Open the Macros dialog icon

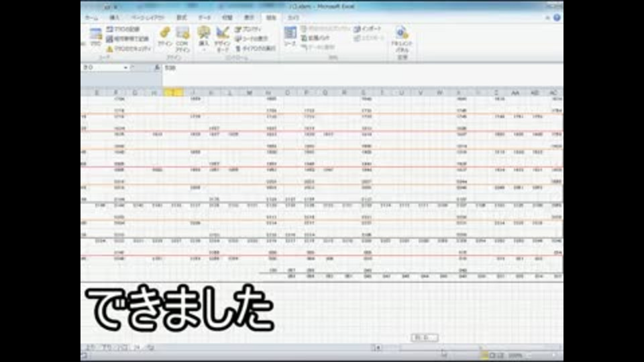tap(95, 37)
